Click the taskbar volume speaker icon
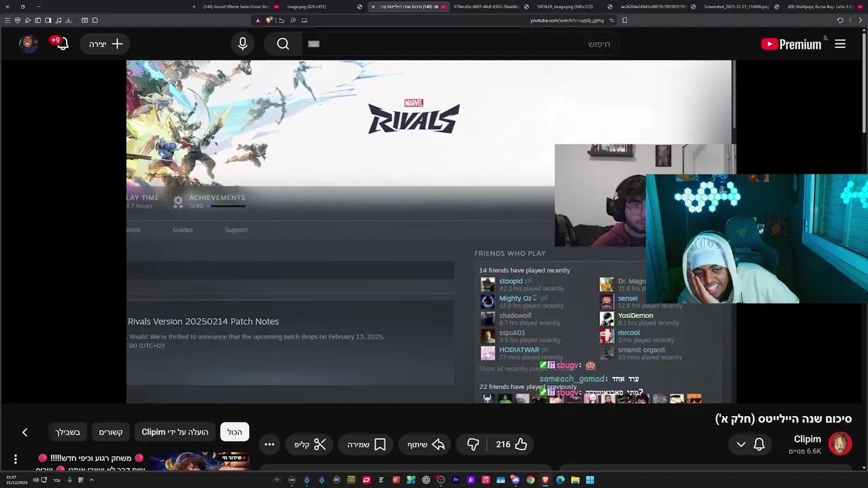This screenshot has width=868, height=488. click(x=36, y=480)
